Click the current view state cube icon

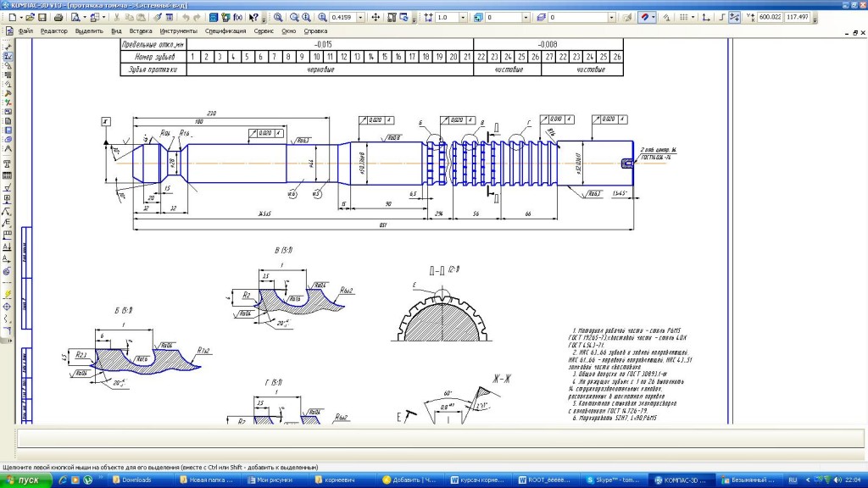tap(478, 18)
